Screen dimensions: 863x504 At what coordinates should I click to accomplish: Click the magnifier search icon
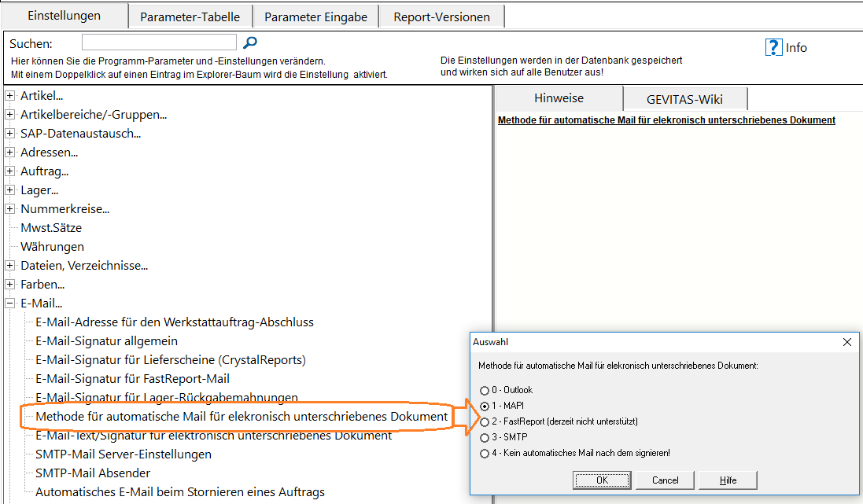pos(250,42)
